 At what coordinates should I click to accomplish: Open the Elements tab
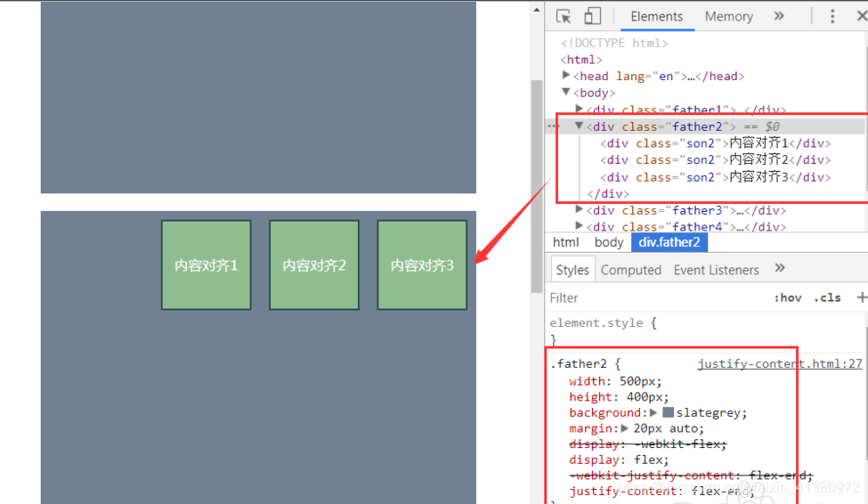[x=656, y=17]
